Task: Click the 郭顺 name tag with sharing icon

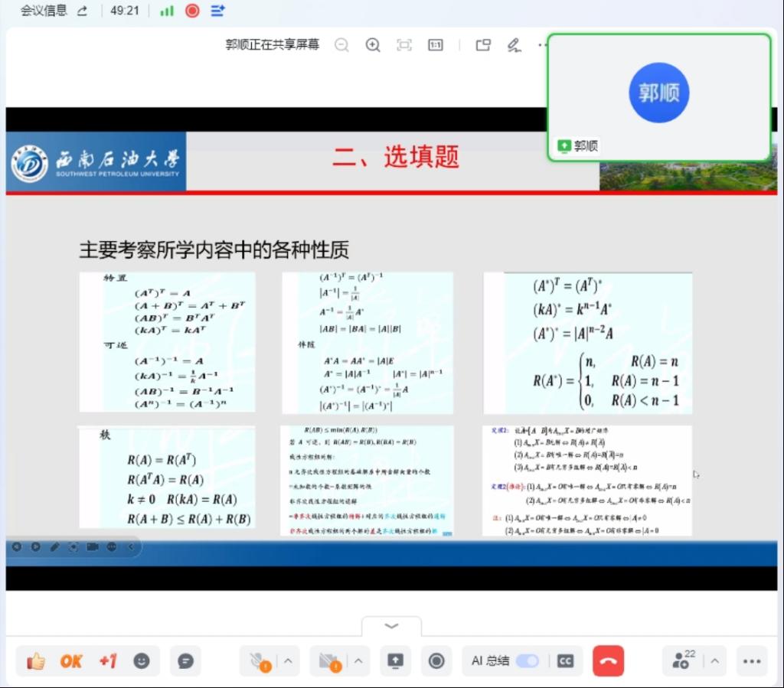Action: click(x=578, y=146)
